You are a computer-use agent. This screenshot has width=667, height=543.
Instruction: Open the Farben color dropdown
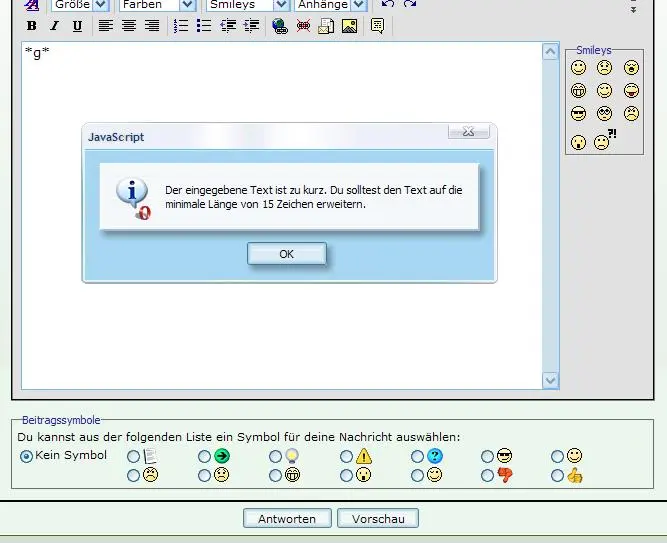point(186,5)
